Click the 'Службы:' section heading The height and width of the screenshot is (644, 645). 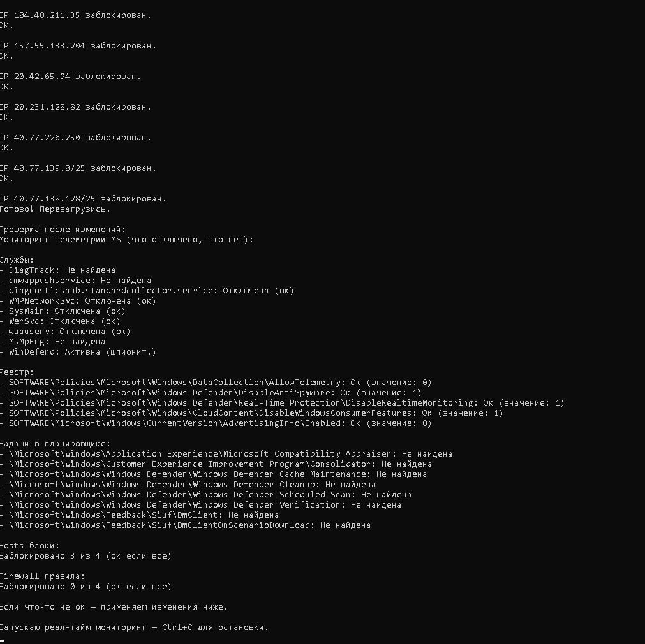click(x=17, y=260)
